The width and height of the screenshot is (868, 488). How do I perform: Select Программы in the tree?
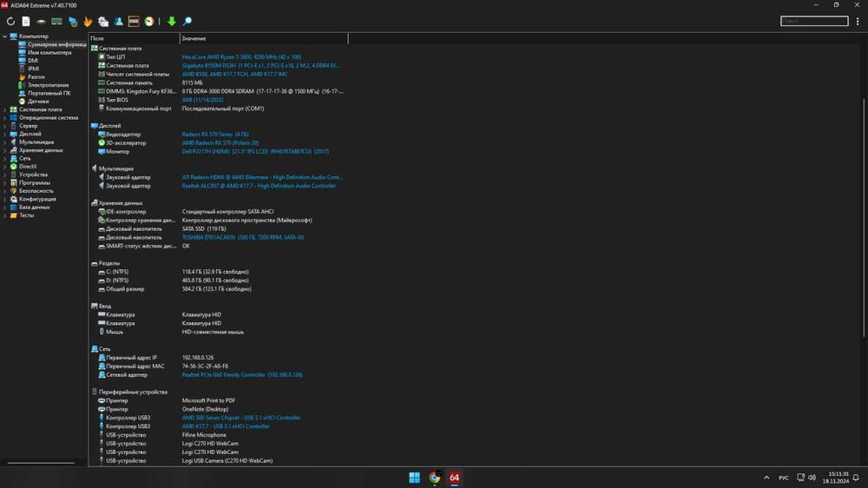(35, 183)
